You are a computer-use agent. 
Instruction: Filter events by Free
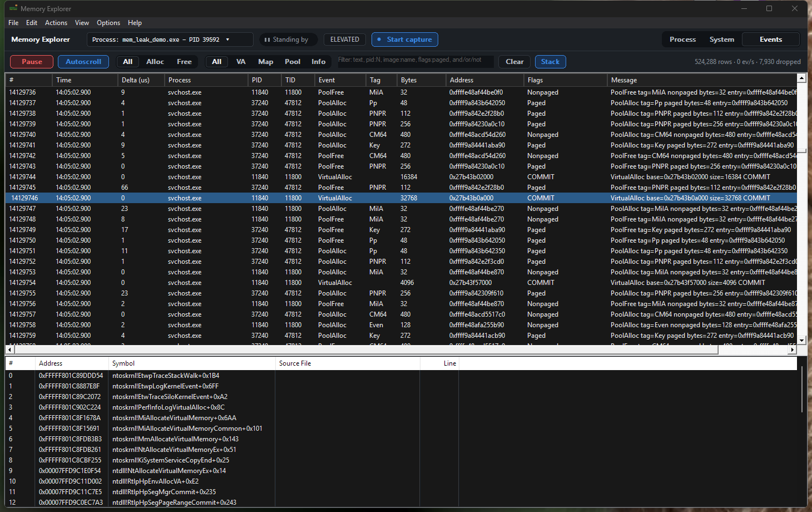184,62
